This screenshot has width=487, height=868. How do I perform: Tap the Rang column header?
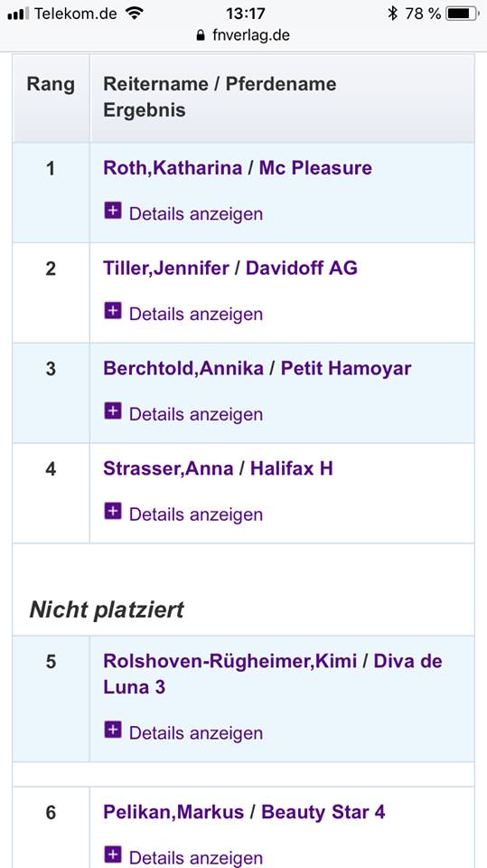51,85
